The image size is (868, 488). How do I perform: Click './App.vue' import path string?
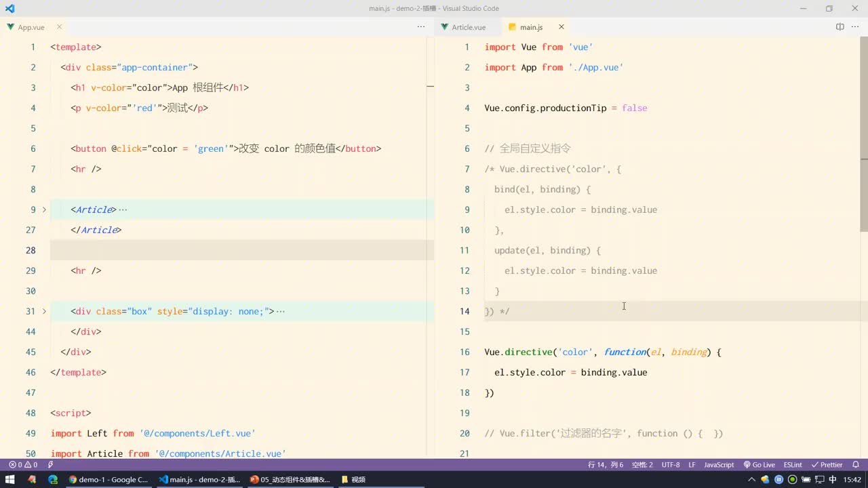point(595,68)
